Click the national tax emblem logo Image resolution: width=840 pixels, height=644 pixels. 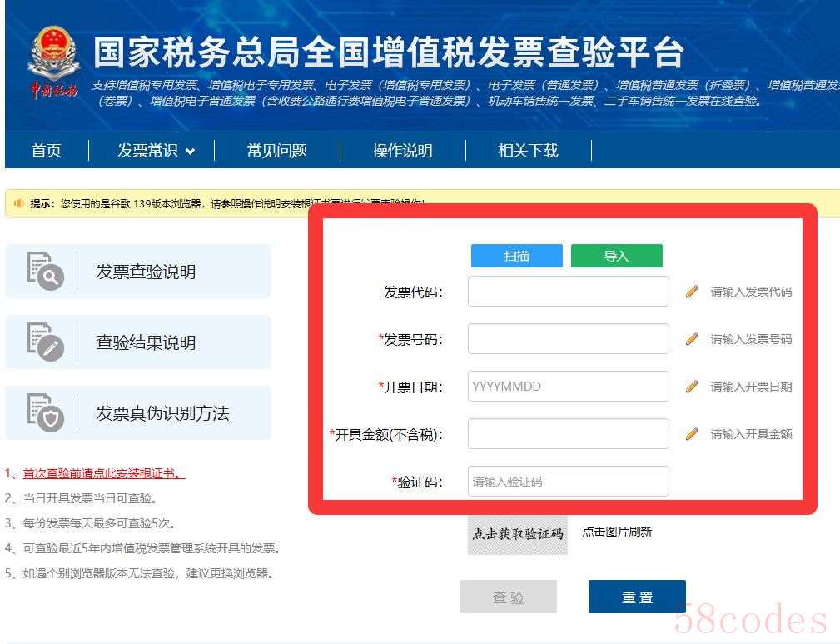[53, 62]
